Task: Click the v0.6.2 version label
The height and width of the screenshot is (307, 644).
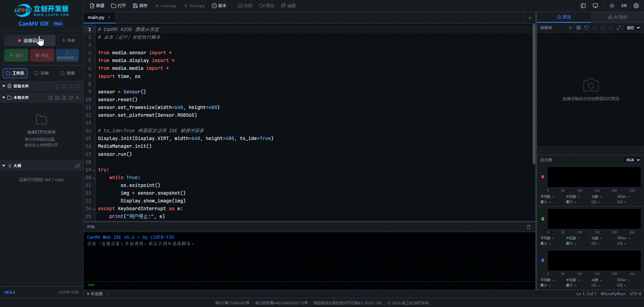Action: click(9, 292)
